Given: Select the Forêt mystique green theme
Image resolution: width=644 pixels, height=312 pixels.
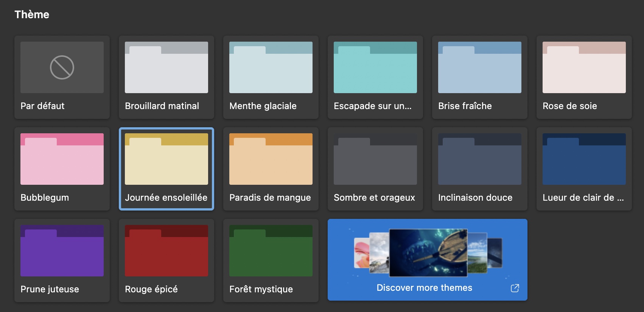Looking at the screenshot, I should [271, 261].
